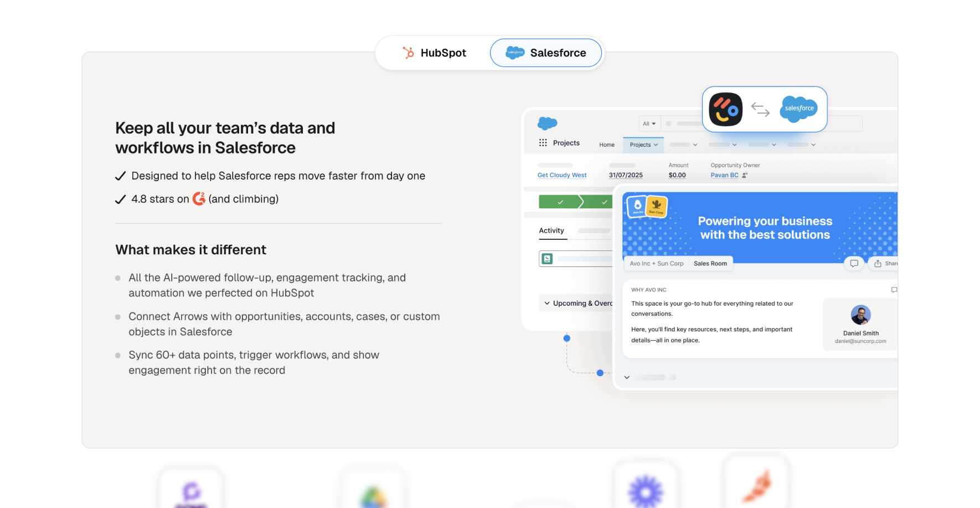This screenshot has height=508, width=980.
Task: Open the comments speech bubble button
Action: tap(854, 264)
